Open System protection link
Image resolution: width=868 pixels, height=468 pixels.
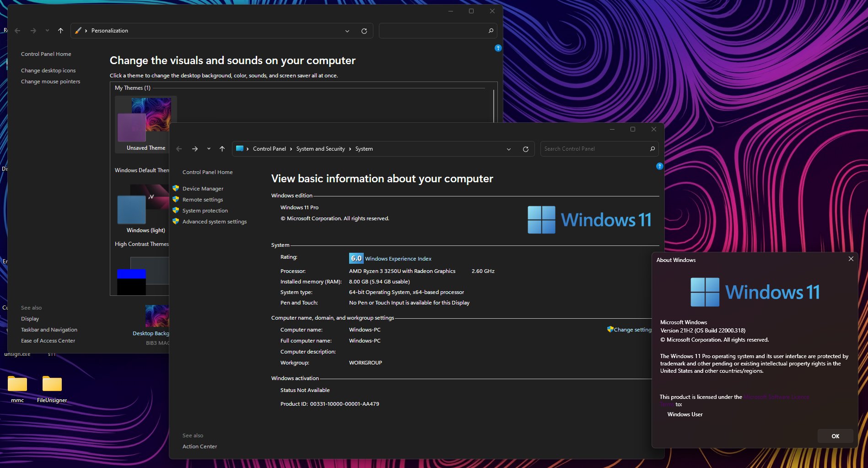tap(205, 211)
